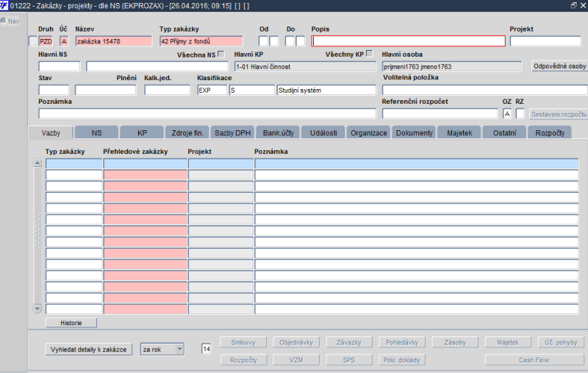Click the Smlouvy button
This screenshot has height=373, width=588.
[243, 342]
